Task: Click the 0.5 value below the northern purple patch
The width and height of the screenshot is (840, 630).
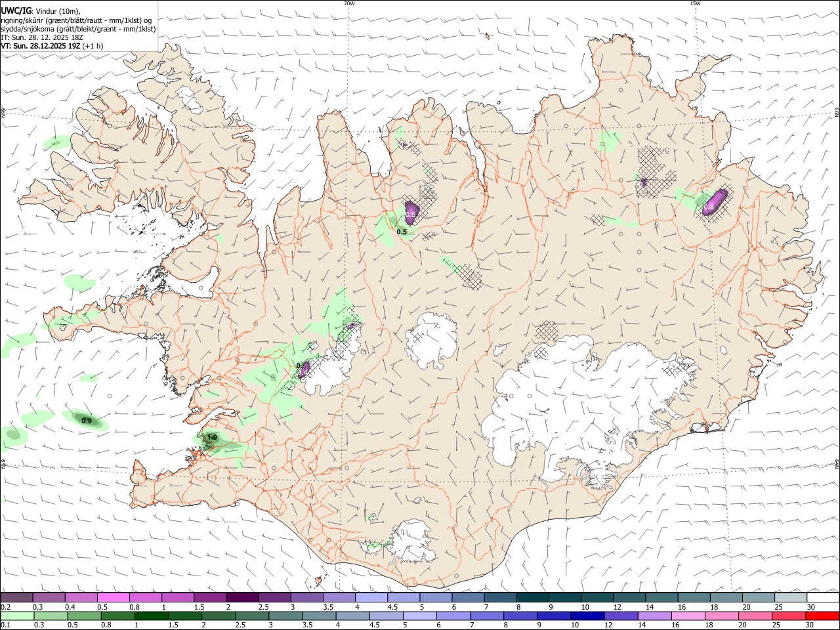Action: coord(402,232)
